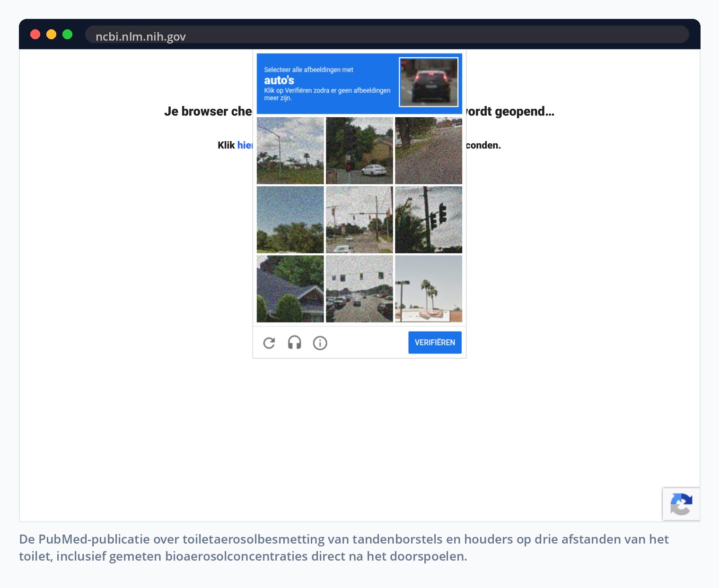Select the intersection tile with overhead signal mast
719x588 pixels.
coord(359,220)
